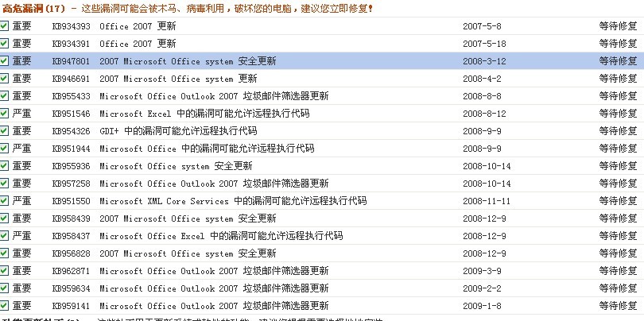
Task: Uncheck the KB934393 Office 2007 update checkbox
Action: point(4,26)
